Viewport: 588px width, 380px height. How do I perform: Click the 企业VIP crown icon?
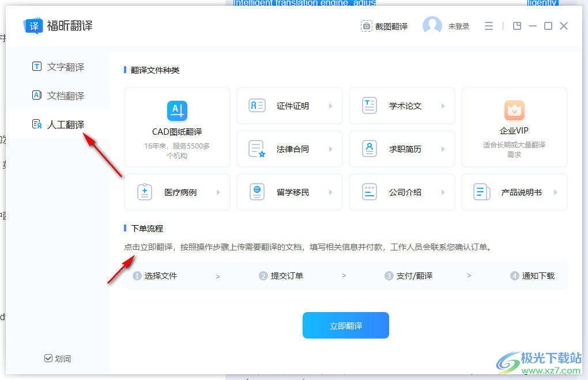(514, 110)
